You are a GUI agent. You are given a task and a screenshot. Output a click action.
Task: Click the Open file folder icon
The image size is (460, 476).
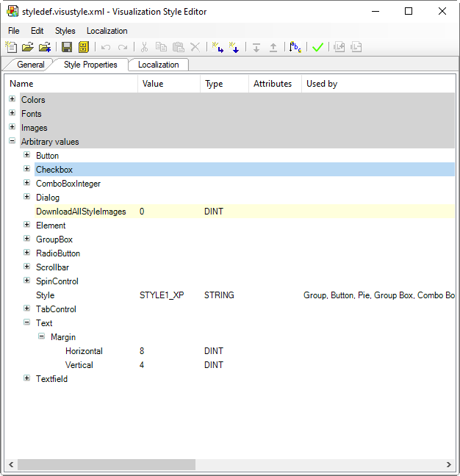[x=28, y=47]
